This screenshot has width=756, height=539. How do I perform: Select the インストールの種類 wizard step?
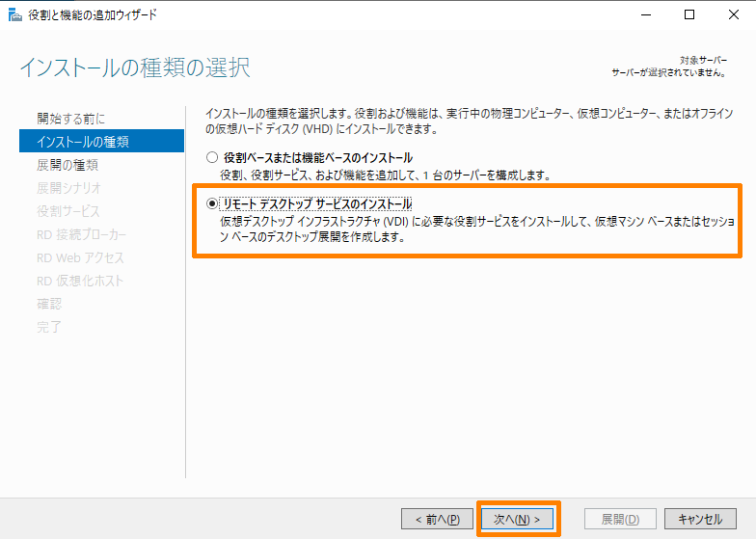102,141
